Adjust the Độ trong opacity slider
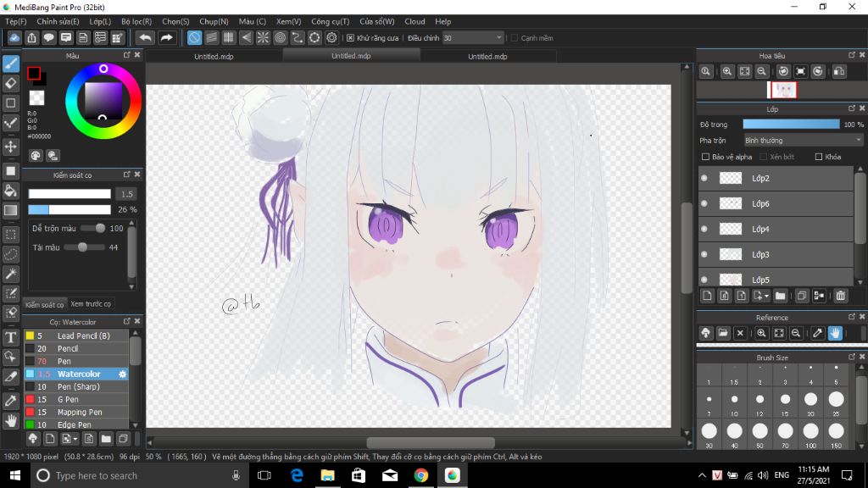This screenshot has width=868, height=488. pos(791,125)
